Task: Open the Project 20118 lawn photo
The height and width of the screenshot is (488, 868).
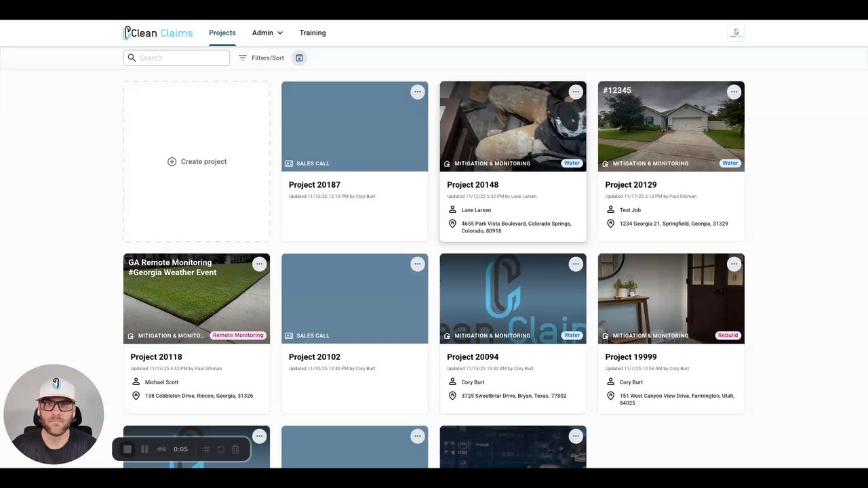Action: pyautogui.click(x=197, y=298)
